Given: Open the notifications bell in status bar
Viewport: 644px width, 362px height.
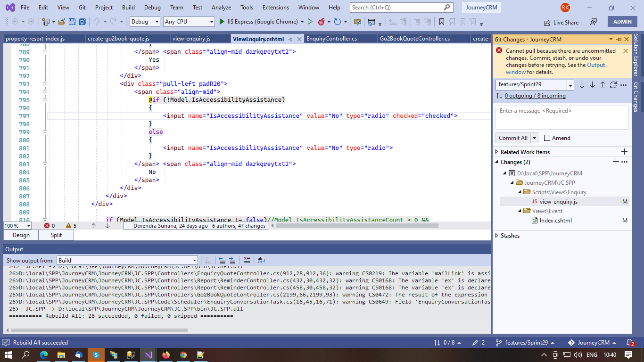Looking at the screenshot, I should coord(629,343).
